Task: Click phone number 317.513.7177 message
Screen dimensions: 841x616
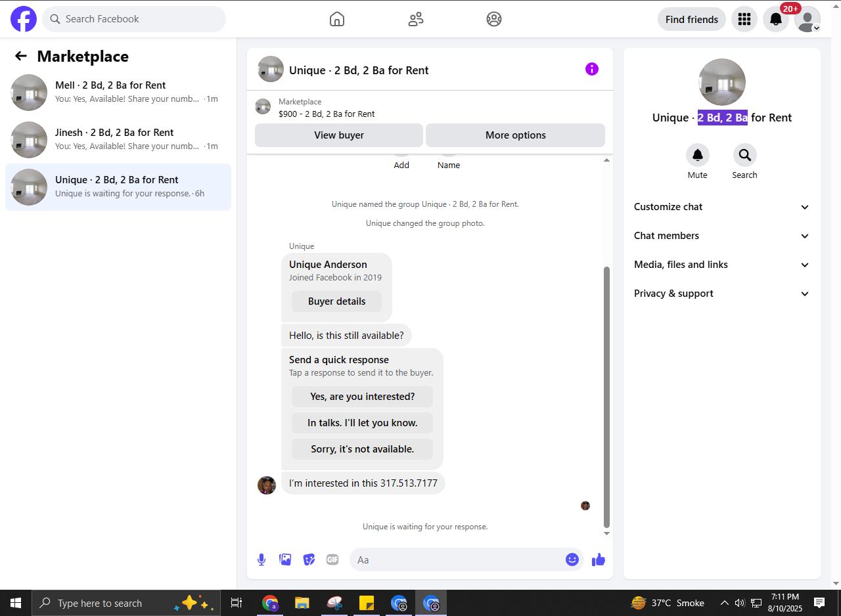Action: coord(363,483)
